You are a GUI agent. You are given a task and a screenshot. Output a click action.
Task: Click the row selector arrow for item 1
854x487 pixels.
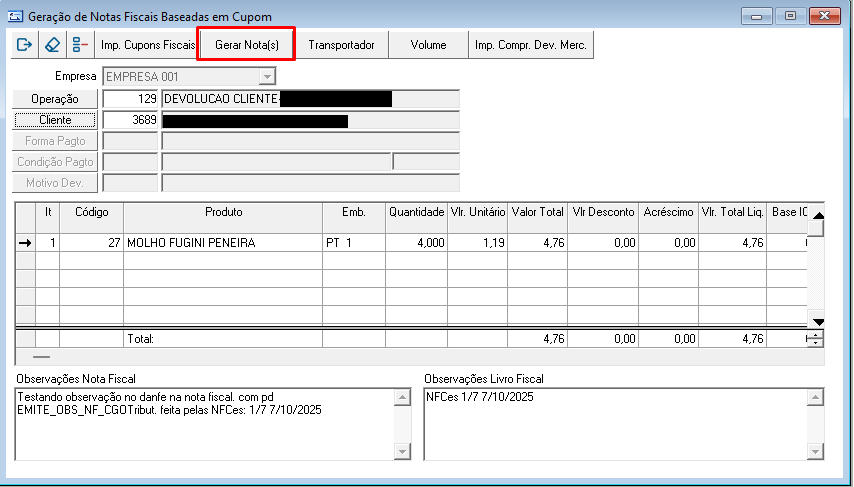[25, 243]
